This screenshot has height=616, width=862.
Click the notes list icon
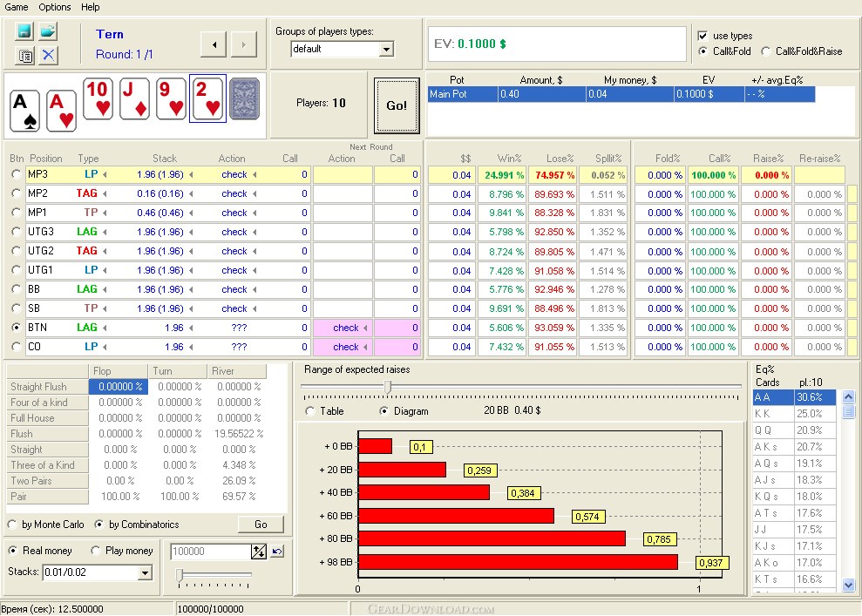pos(24,55)
